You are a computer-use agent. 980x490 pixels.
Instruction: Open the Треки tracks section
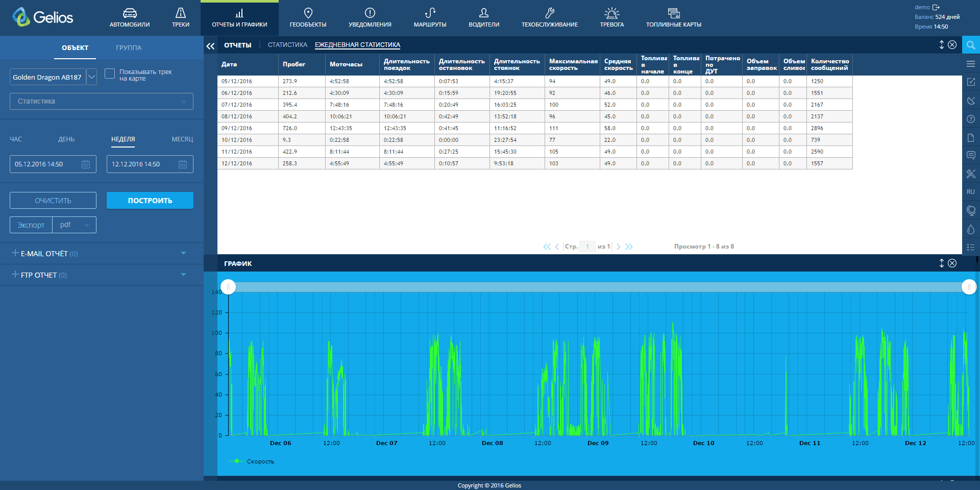[181, 17]
